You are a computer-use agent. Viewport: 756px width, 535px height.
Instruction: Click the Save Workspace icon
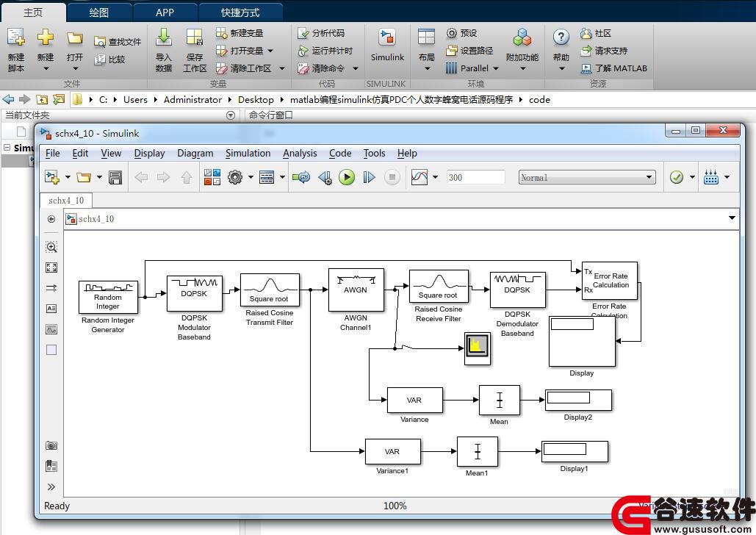click(194, 37)
